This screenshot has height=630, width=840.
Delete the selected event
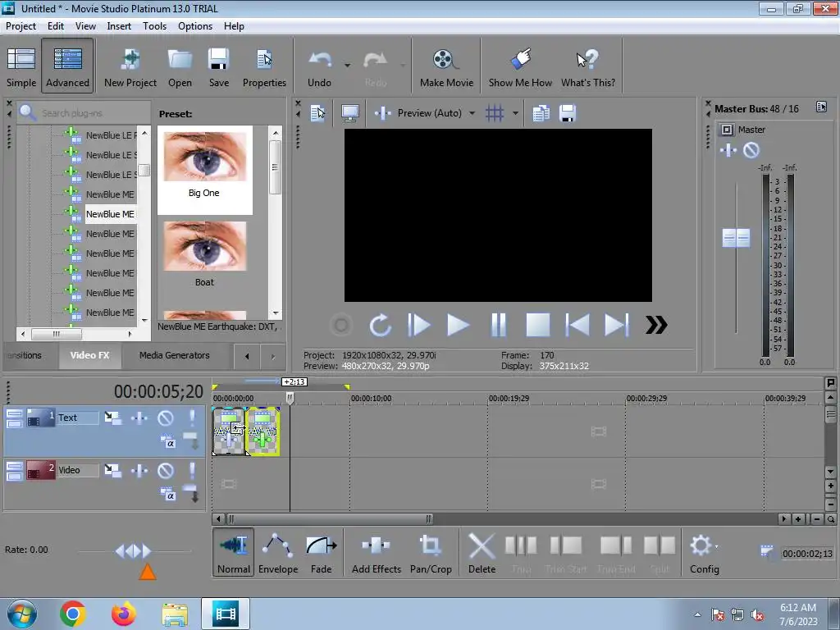point(482,552)
